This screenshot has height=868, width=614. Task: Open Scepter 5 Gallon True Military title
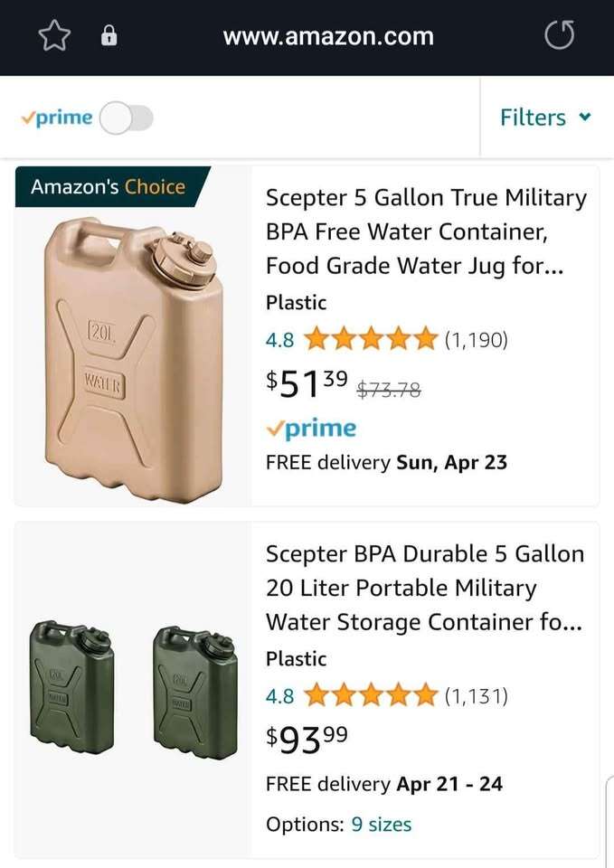pos(426,231)
